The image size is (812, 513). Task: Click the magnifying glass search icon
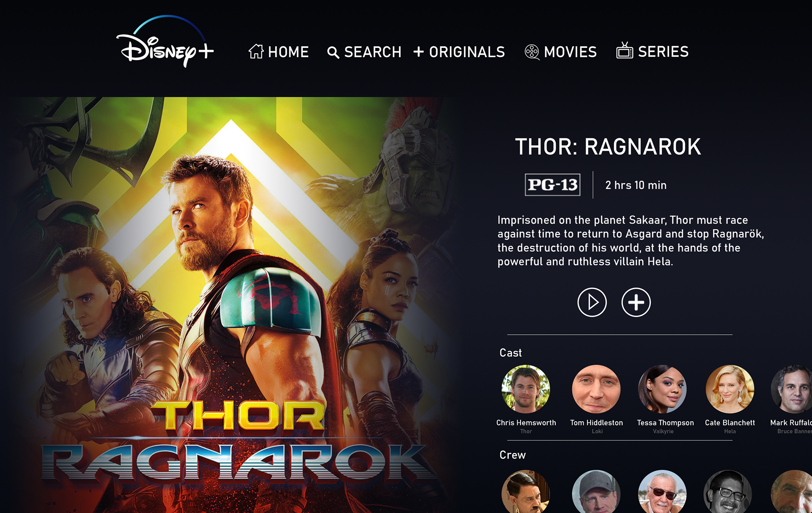pos(333,52)
